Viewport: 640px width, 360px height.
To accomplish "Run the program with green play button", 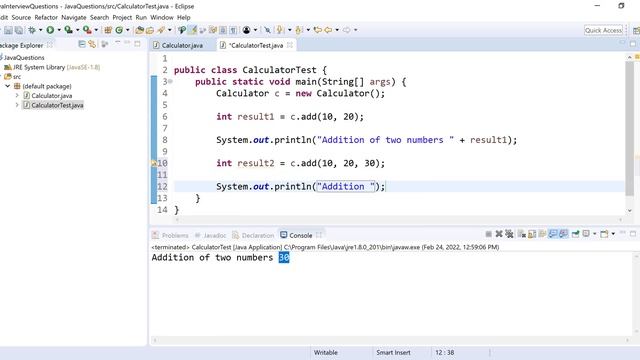I will click(50, 30).
